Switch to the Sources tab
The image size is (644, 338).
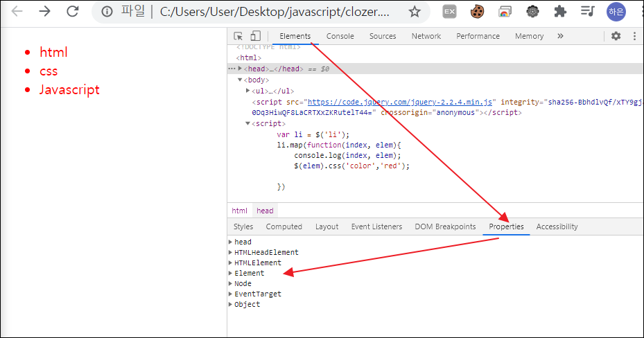coord(383,36)
